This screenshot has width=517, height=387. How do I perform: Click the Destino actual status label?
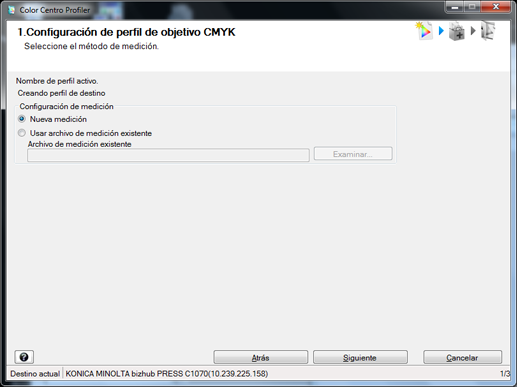point(35,374)
